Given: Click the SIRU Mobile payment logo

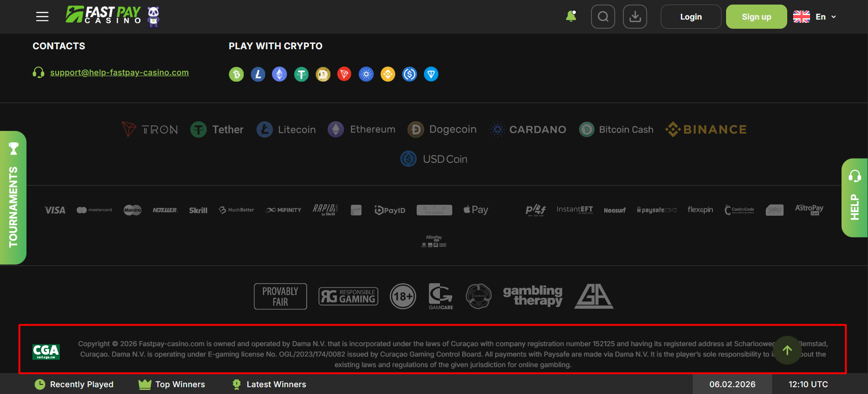Looking at the screenshot, I should (774, 210).
